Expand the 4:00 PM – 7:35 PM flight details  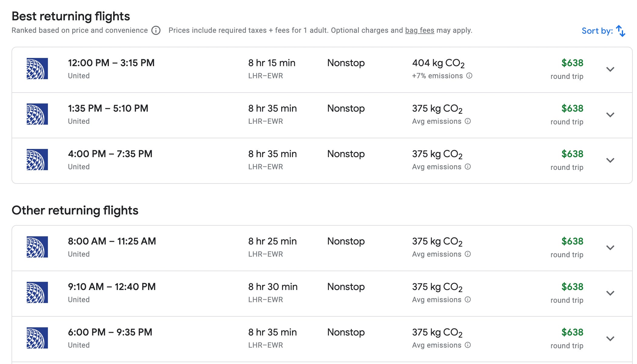click(x=610, y=160)
